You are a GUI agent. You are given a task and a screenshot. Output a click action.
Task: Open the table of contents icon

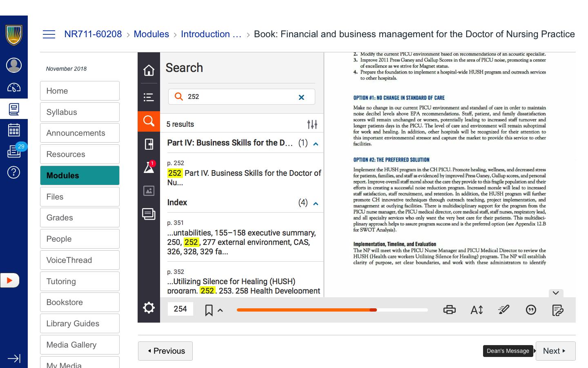point(149,97)
